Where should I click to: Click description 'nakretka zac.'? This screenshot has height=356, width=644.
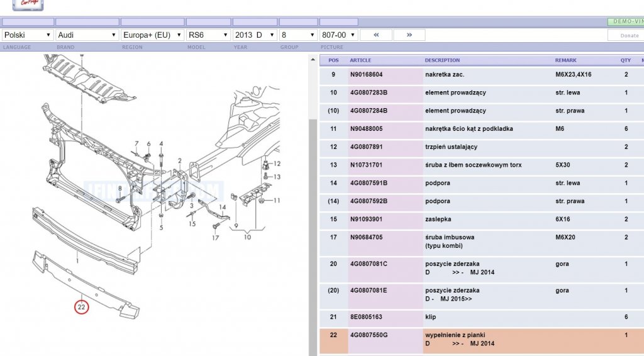[x=445, y=74]
